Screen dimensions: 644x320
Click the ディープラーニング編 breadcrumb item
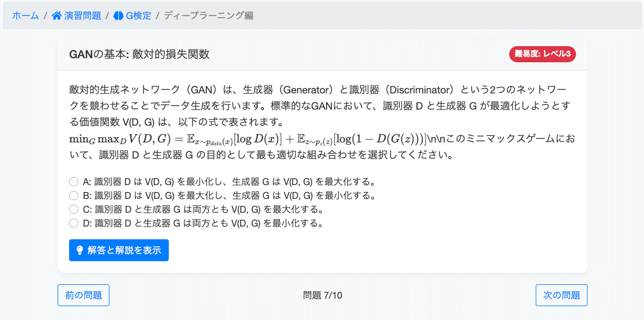[x=209, y=16]
